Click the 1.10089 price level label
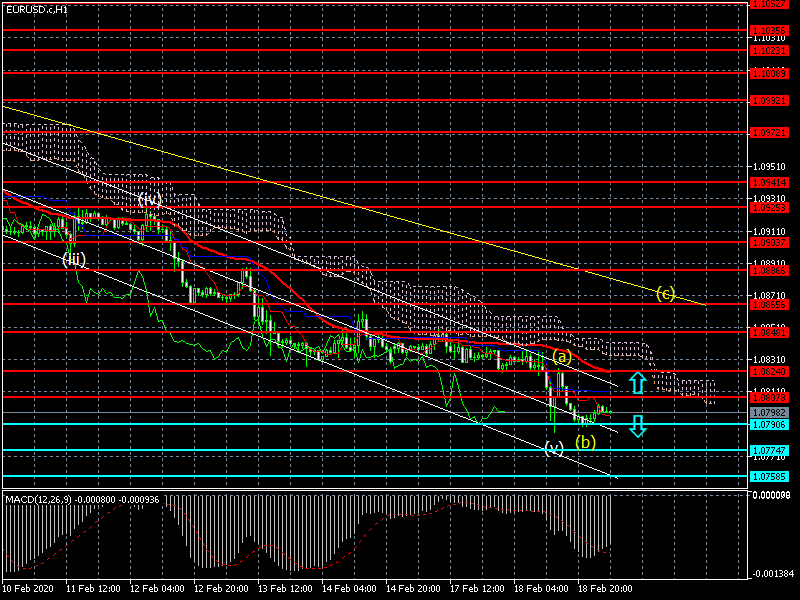Image resolution: width=800 pixels, height=600 pixels. point(769,74)
